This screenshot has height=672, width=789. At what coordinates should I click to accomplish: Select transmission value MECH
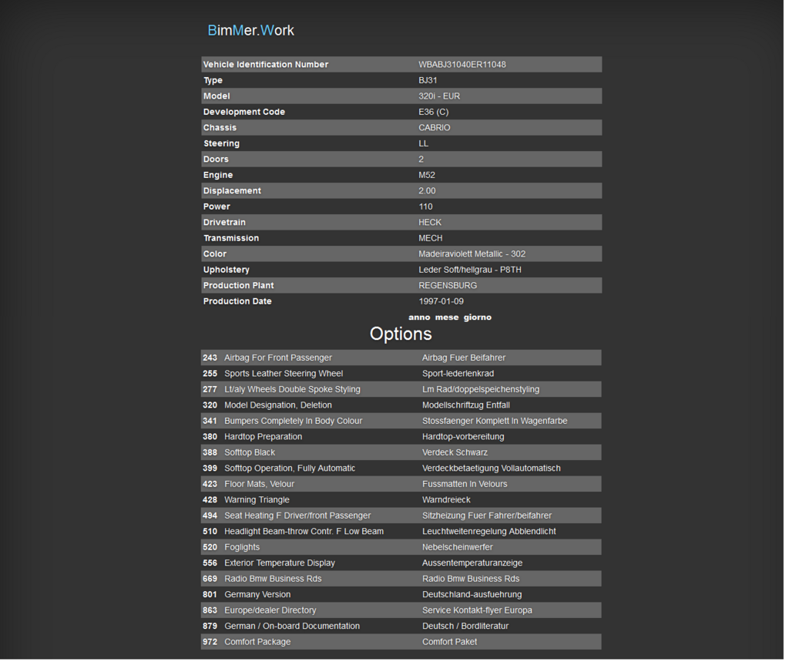click(431, 238)
